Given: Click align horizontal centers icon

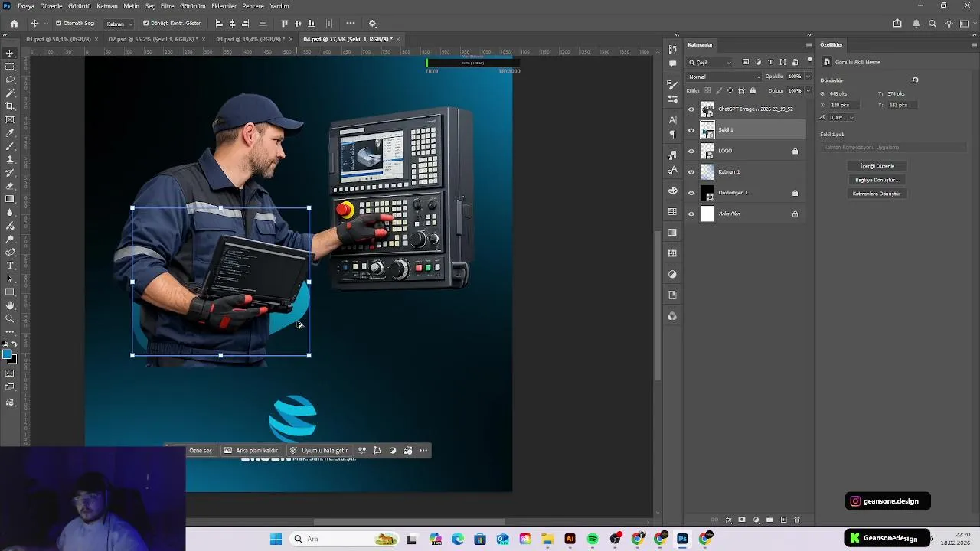Looking at the screenshot, I should pyautogui.click(x=232, y=24).
